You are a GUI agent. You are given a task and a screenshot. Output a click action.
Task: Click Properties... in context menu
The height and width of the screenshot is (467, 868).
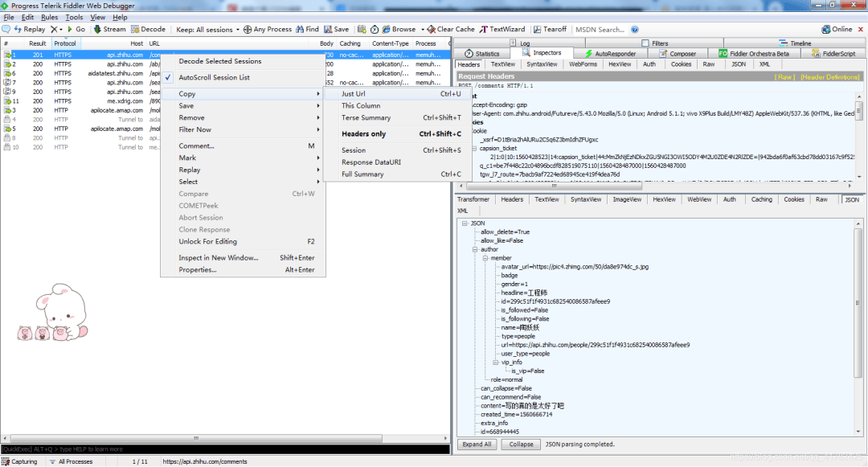[x=243, y=269]
